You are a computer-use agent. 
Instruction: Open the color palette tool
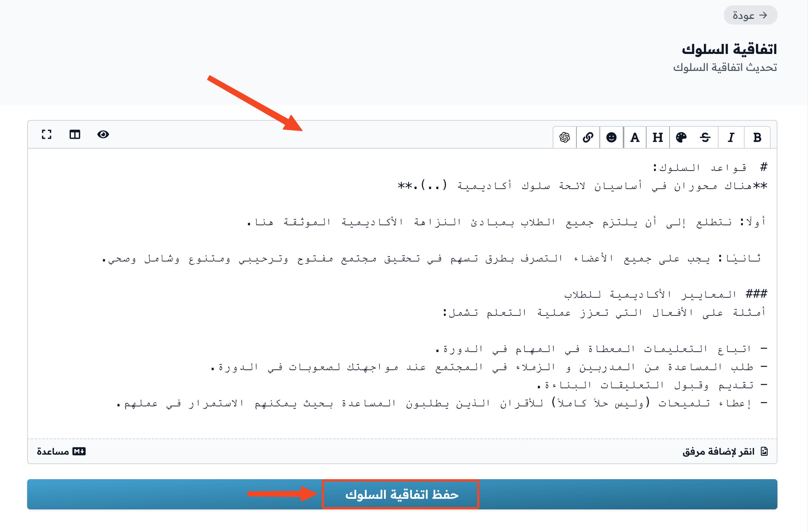681,138
